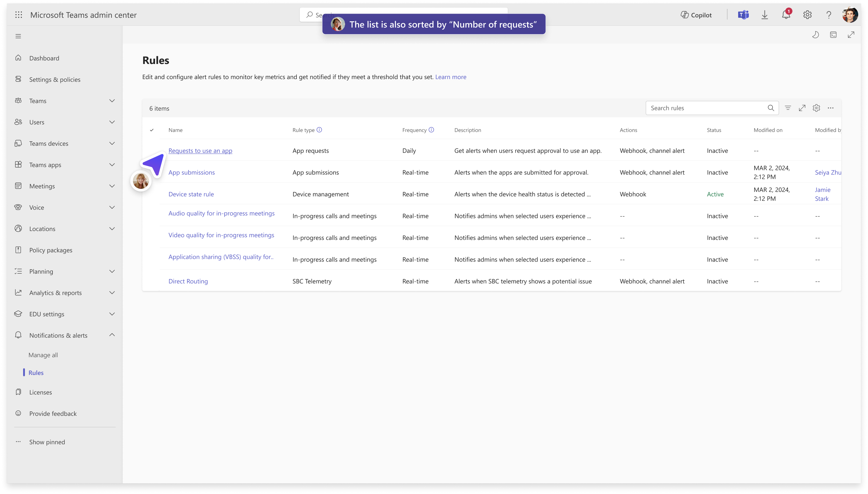Open the Direct Routing rule
868x494 pixels.
coord(188,281)
